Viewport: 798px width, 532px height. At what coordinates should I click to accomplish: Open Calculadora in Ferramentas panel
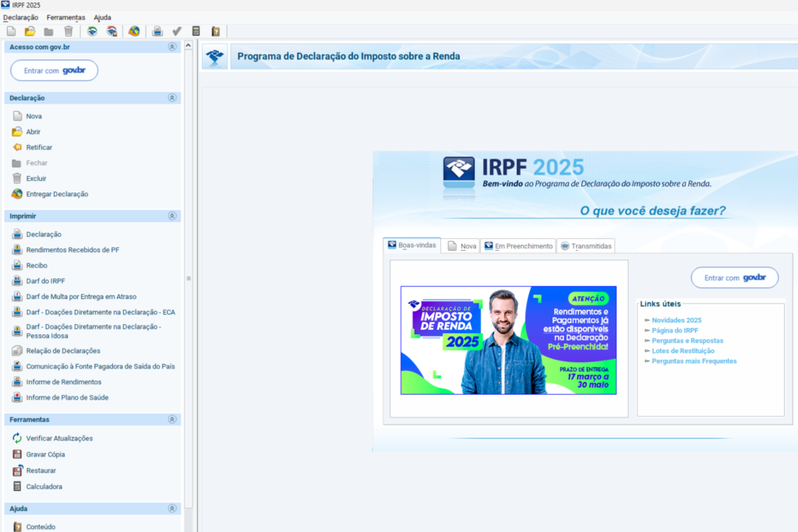(x=44, y=487)
